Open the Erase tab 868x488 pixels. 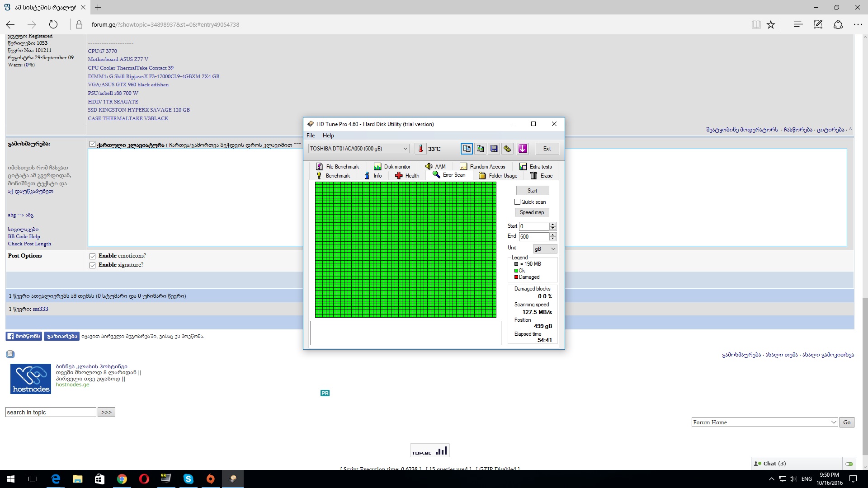tap(541, 176)
